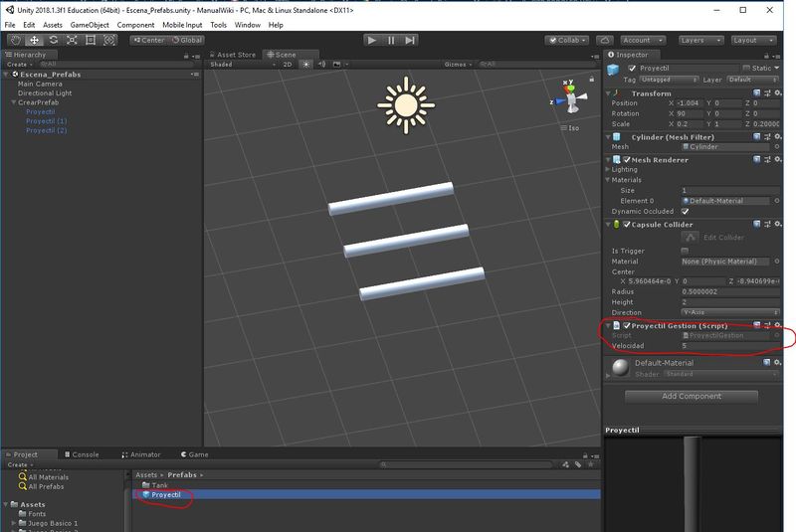Click the Add Component button
Viewport: 796px width, 532px height.
click(692, 396)
